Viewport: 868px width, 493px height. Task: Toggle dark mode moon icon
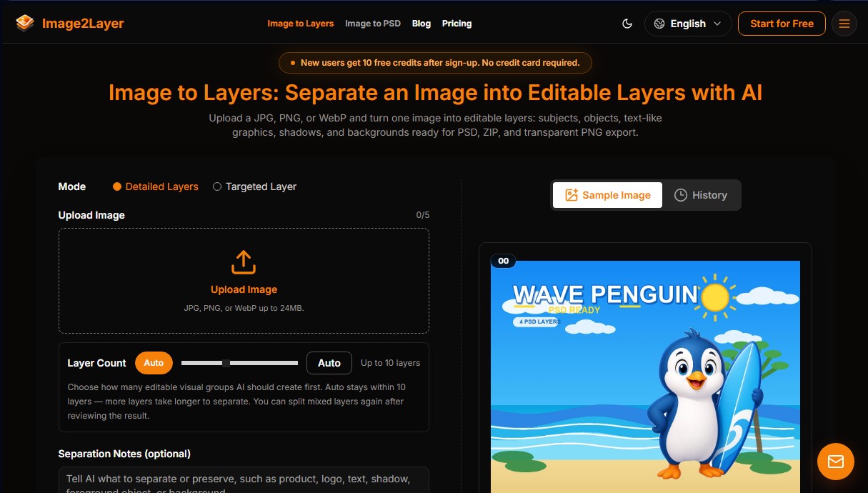pos(627,24)
